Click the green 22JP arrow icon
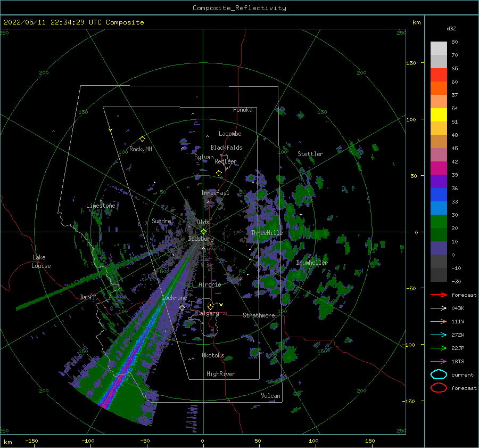Screen dimensions: 479x448 [439, 348]
